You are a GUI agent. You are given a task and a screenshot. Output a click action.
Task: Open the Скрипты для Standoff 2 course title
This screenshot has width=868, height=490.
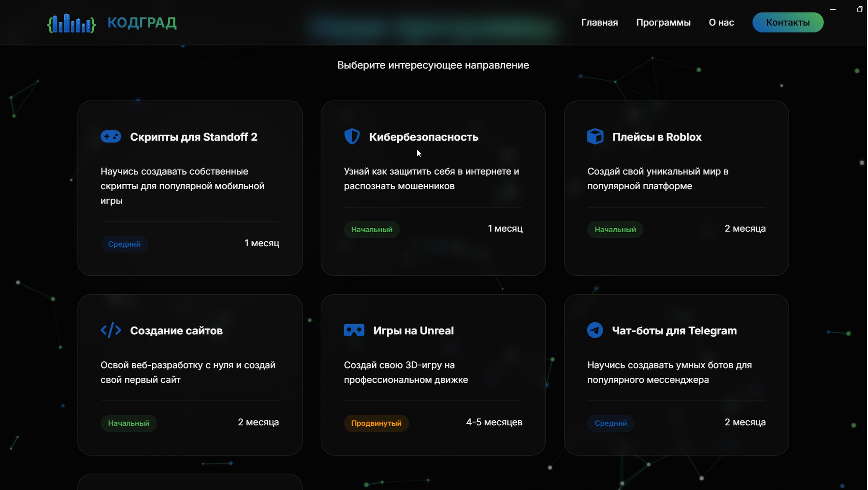pyautogui.click(x=194, y=137)
